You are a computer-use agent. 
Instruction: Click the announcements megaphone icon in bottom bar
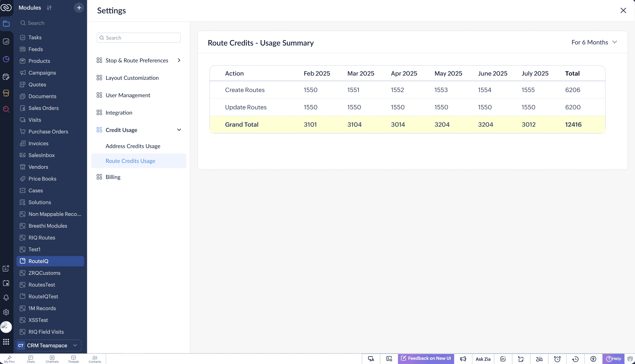(463, 359)
